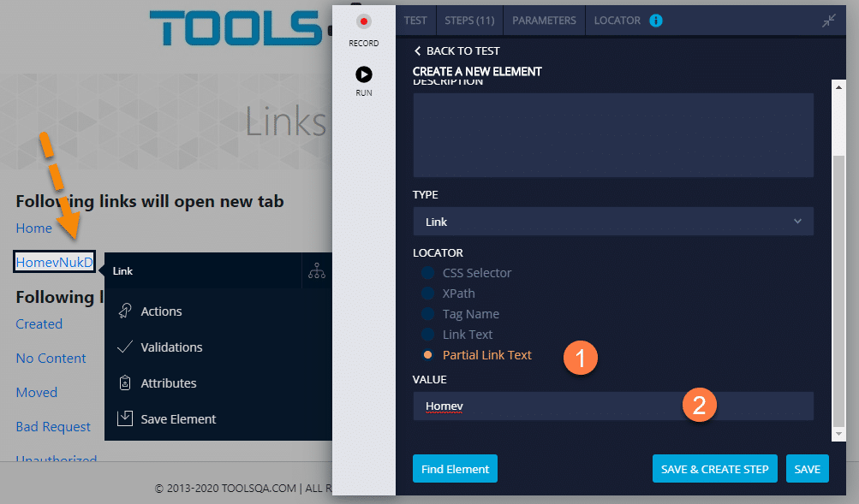This screenshot has height=504, width=859.
Task: Click the No Content link
Action: (51, 358)
